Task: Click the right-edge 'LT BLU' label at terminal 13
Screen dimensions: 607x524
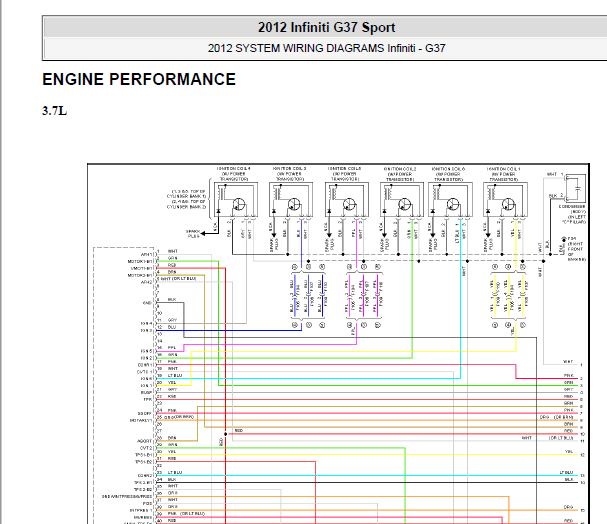Action: pyautogui.click(x=566, y=473)
